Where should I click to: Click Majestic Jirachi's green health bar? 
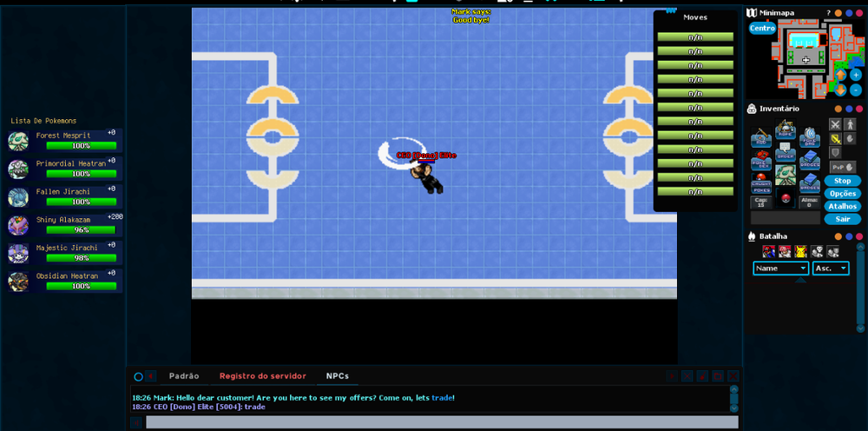(x=81, y=258)
